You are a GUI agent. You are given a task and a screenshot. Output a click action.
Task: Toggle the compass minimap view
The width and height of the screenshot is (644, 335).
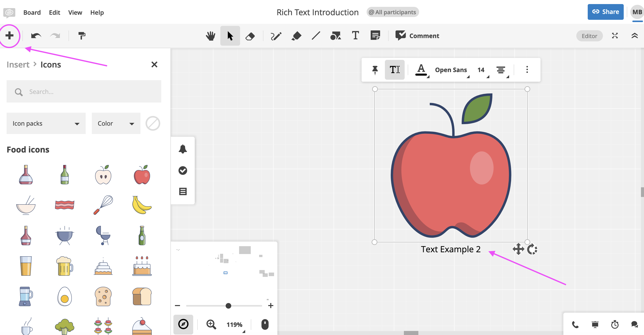click(x=183, y=324)
